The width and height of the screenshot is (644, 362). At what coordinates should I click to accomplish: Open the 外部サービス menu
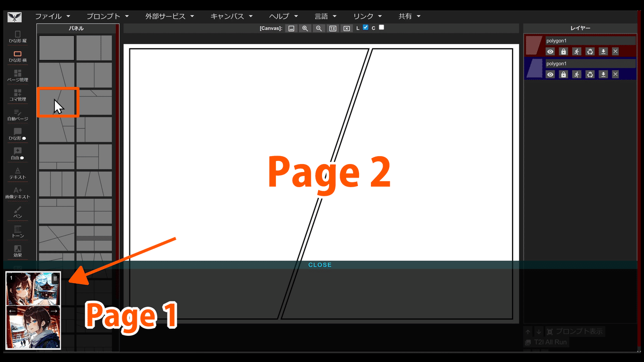[x=165, y=16]
